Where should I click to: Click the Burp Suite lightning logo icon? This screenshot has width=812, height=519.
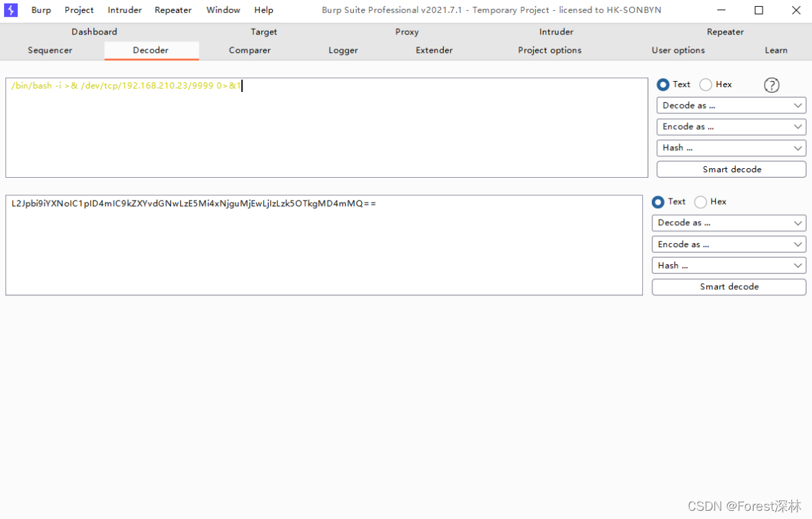[x=10, y=10]
